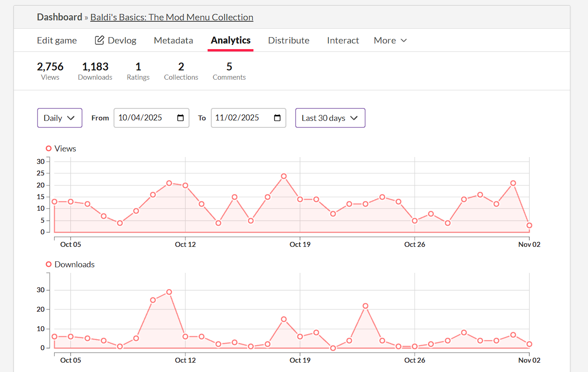Open the Metadata tab
This screenshot has height=372, width=588.
coord(173,40)
